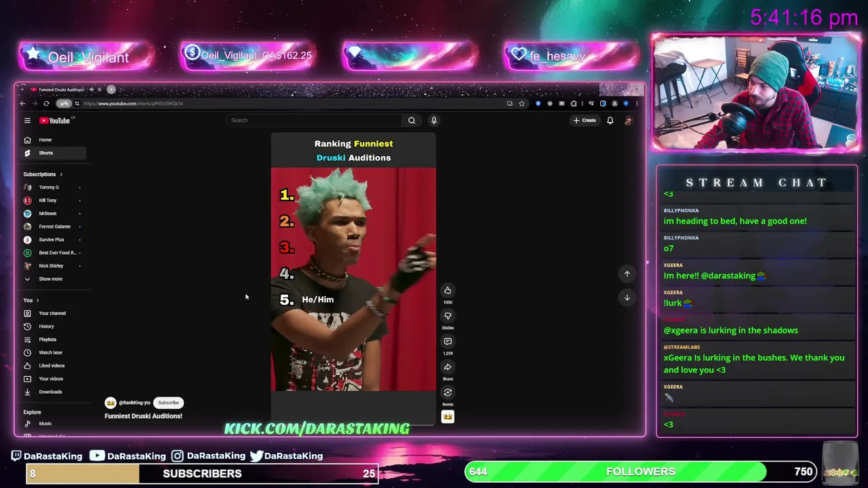Subscribe to RankKing-yts channel
Screen dimensions: 868x488
168,403
